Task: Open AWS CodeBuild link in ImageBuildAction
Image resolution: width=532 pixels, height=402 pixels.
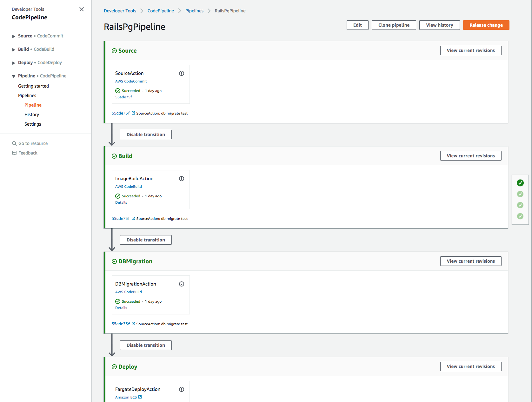Action: pos(129,187)
